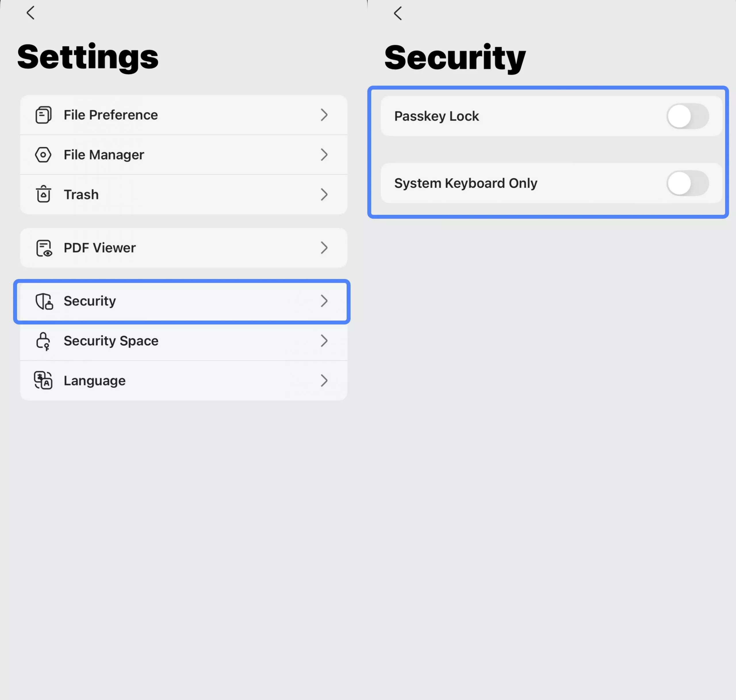736x700 pixels.
Task: Click the File Manager hexagon icon
Action: coord(43,154)
